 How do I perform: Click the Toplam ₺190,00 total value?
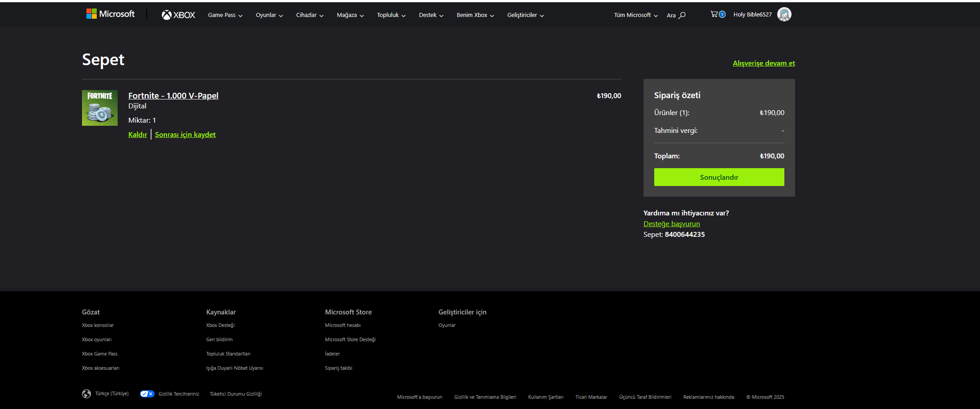click(x=772, y=156)
